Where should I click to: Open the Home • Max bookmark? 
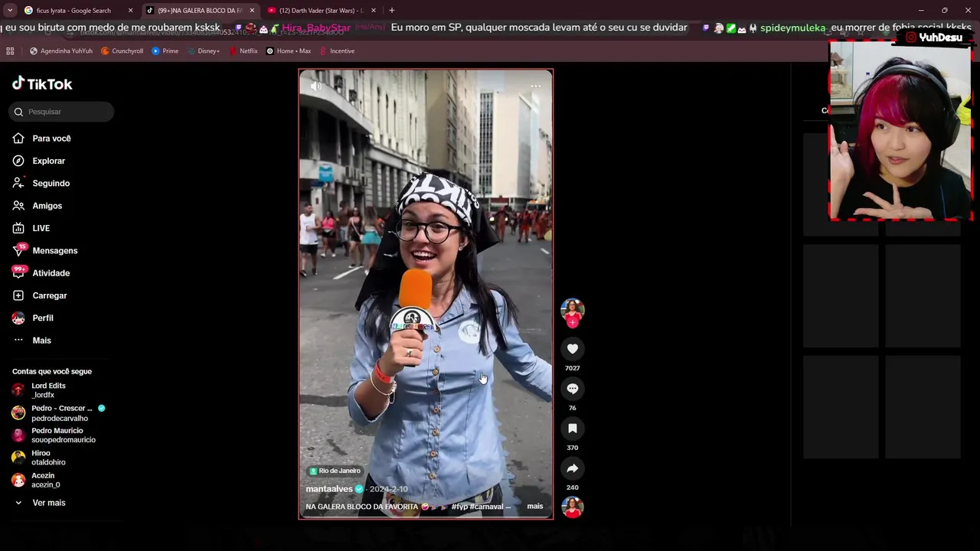tap(289, 51)
